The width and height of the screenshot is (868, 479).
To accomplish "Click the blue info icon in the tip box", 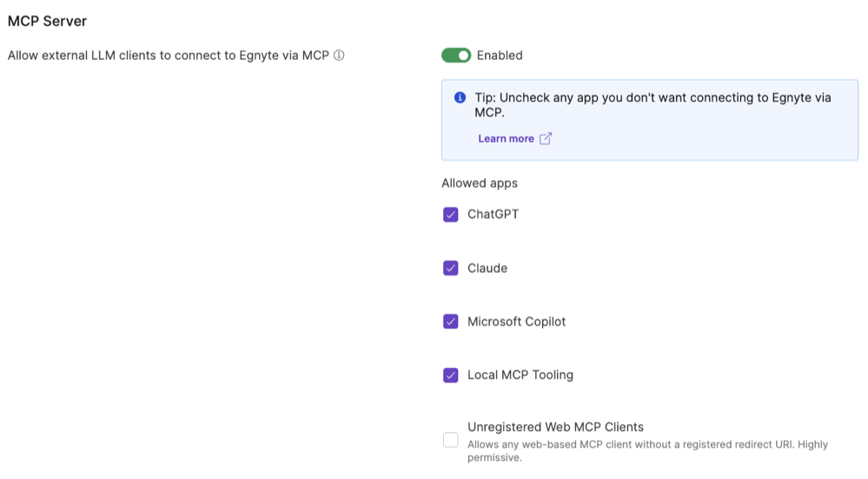I will click(x=461, y=98).
